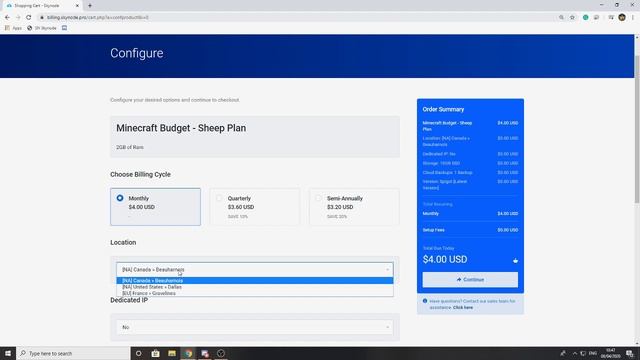Follow the Click here sales link

coord(463,307)
